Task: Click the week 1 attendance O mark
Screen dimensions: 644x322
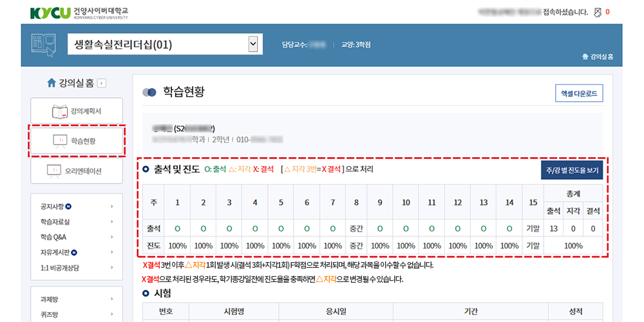Action: click(177, 228)
